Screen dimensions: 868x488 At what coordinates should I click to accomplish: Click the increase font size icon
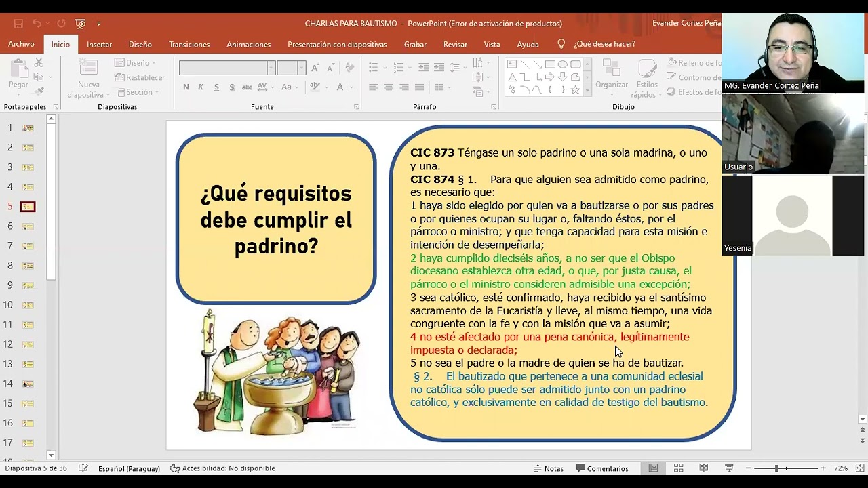click(x=315, y=68)
